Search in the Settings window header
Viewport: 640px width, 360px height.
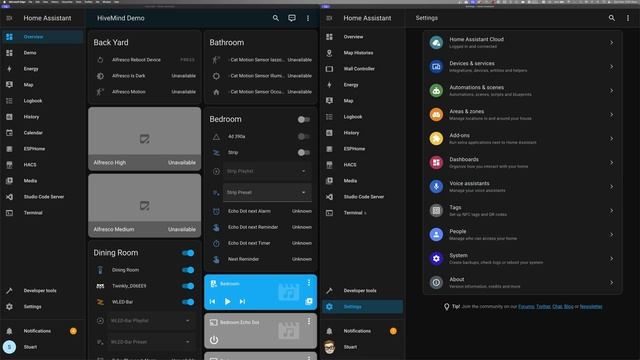(x=611, y=18)
